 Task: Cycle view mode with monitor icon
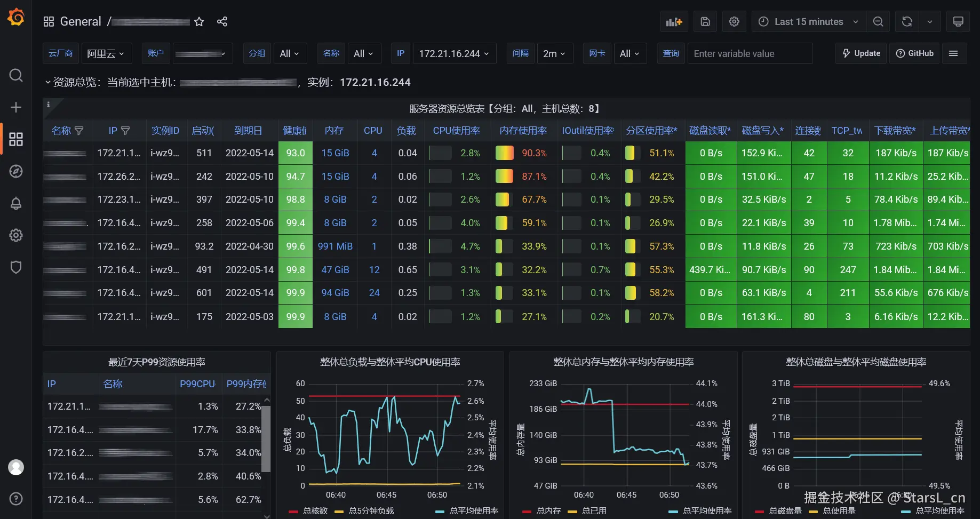click(958, 22)
